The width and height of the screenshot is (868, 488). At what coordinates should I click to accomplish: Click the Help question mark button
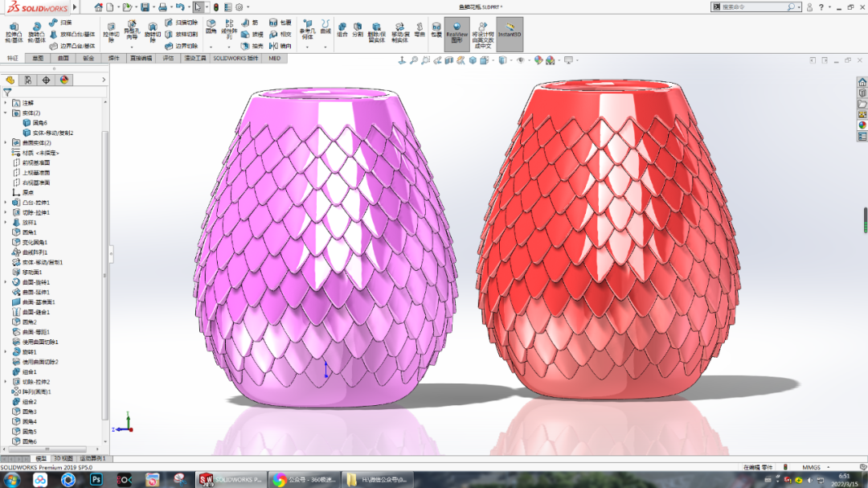point(821,7)
